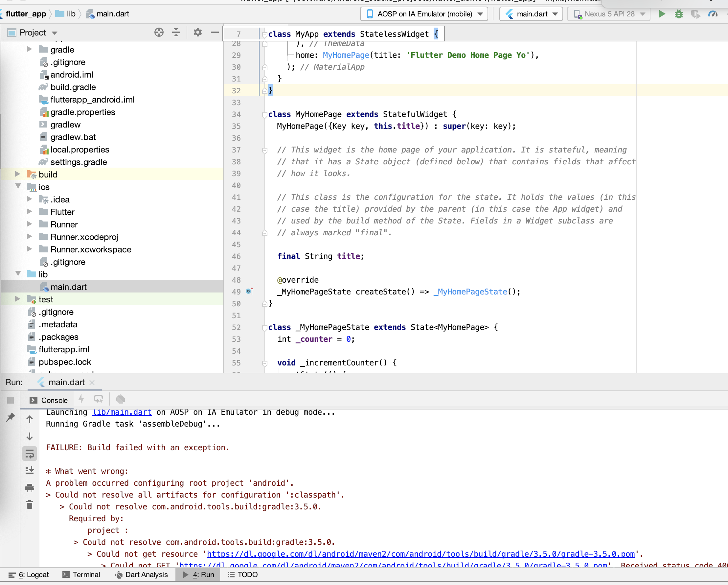The width and height of the screenshot is (728, 585).
Task: Fold the comment block at line 37
Action: click(265, 150)
